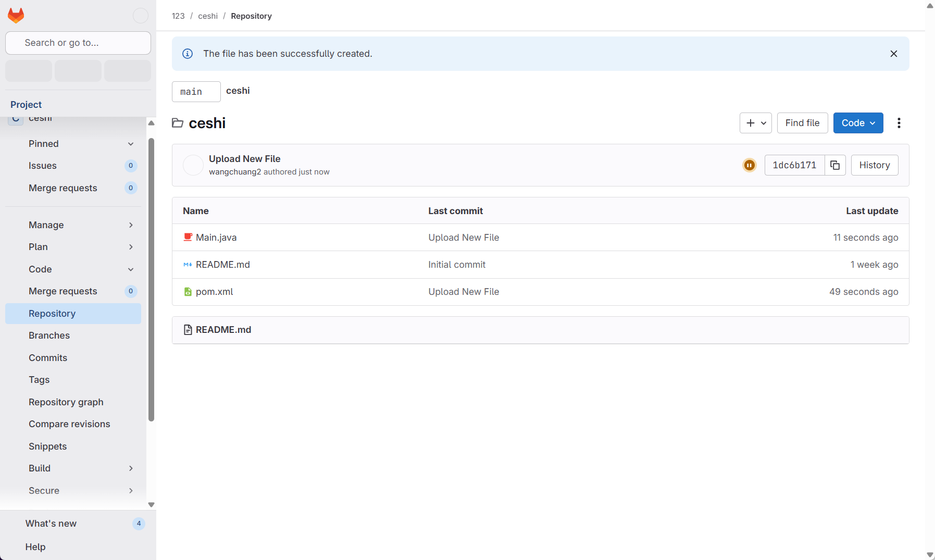This screenshot has height=560, width=935.
Task: Go to Commits page
Action: click(x=73, y=358)
